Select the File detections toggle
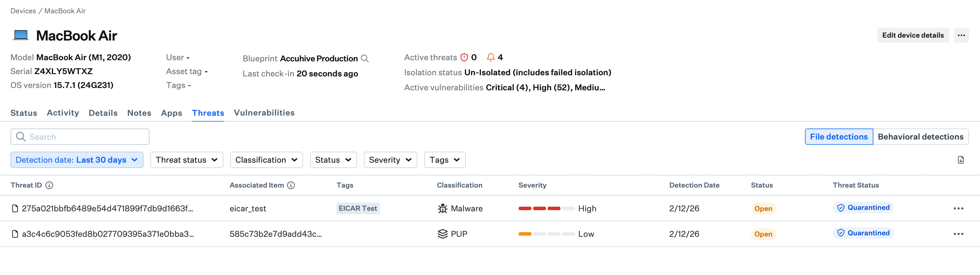 pos(839,136)
